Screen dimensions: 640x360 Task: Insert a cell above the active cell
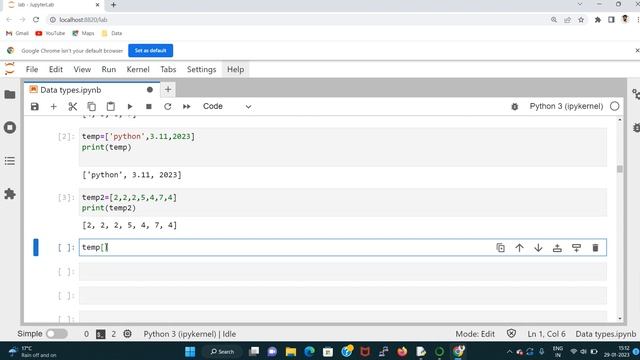click(557, 248)
